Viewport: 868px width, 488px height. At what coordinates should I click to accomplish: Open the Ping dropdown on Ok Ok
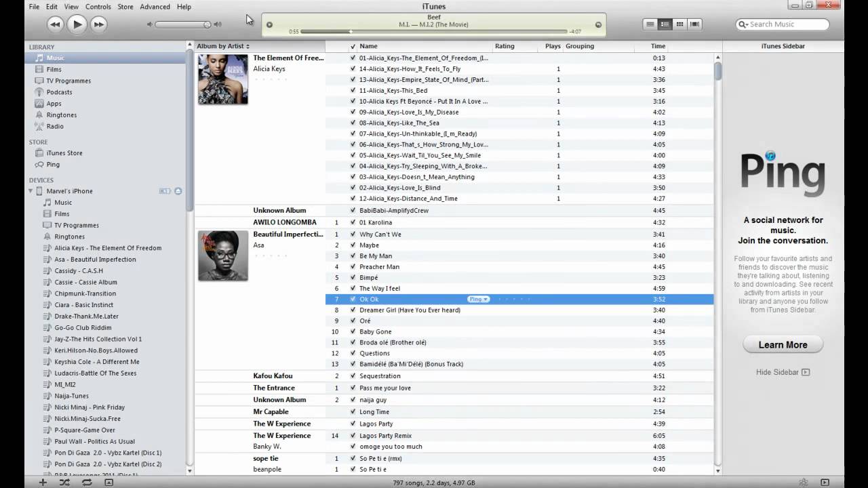tap(478, 299)
